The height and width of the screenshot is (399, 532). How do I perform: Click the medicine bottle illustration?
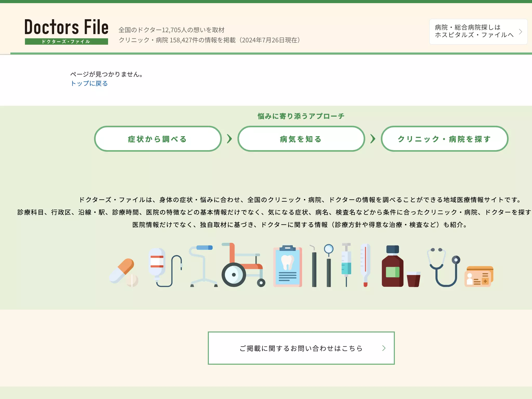[393, 266]
